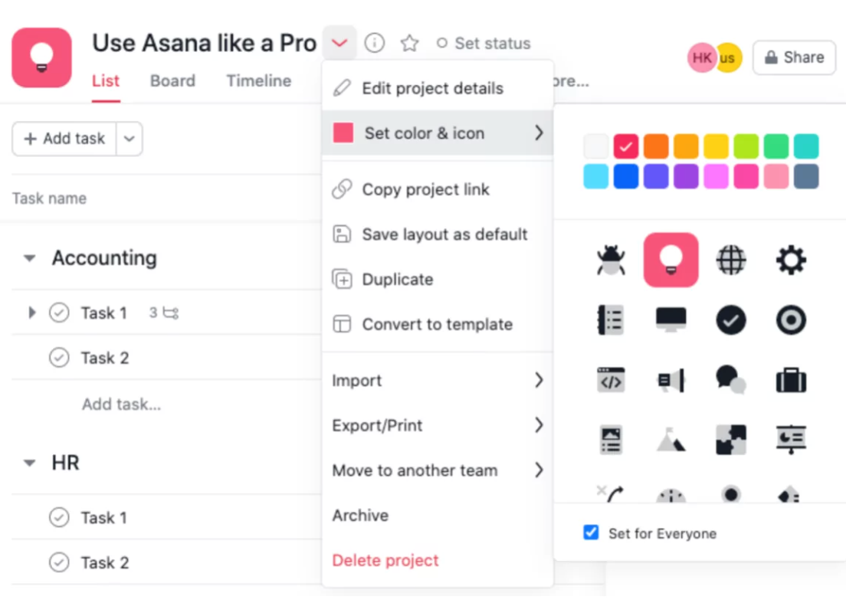Pick the briefcase project icon
846x616 pixels.
coord(791,380)
